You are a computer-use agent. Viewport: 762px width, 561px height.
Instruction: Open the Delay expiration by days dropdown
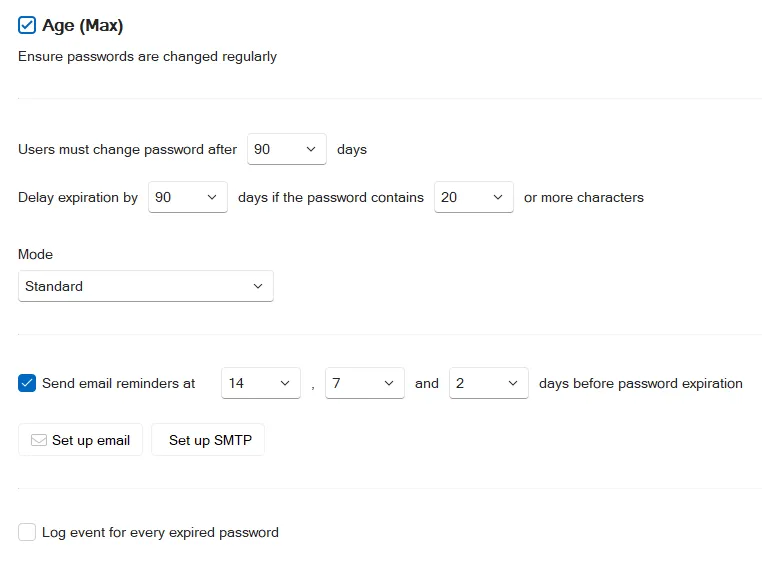188,197
